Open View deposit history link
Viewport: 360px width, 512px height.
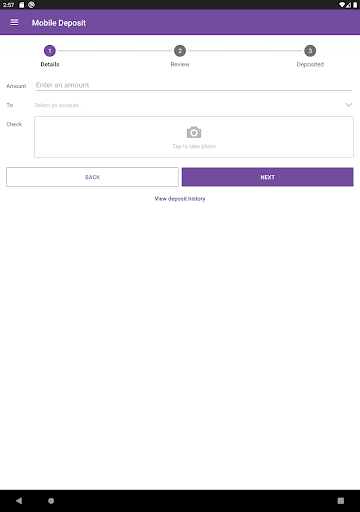click(180, 199)
